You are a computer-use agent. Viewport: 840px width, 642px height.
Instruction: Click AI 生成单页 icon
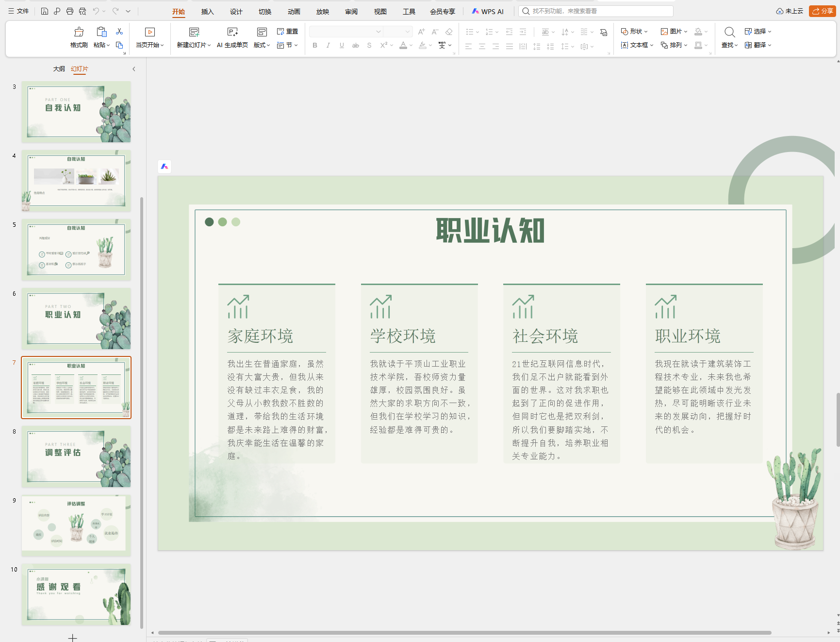coord(232,32)
